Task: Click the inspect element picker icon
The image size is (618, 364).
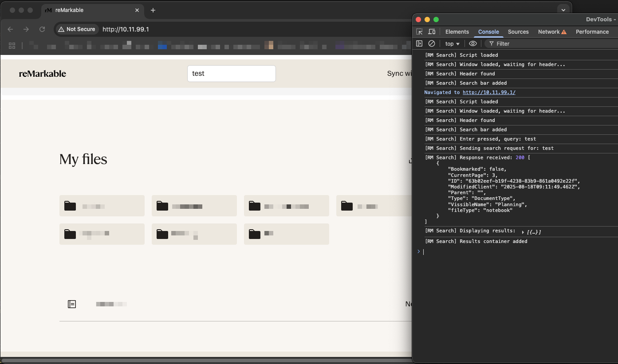Action: click(x=419, y=32)
